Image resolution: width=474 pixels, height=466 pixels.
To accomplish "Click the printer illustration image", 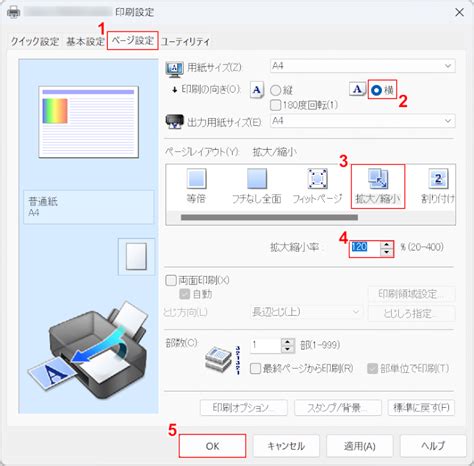I will pos(88,350).
